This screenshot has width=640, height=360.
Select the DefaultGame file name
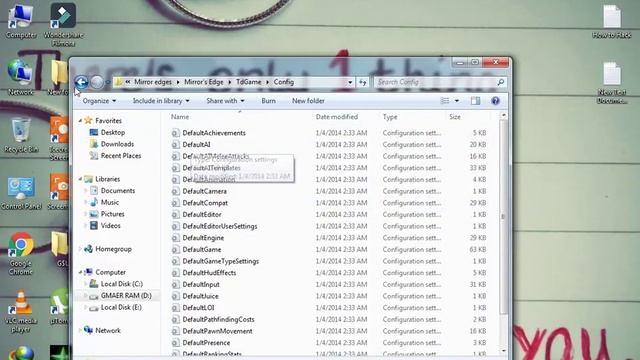click(202, 249)
